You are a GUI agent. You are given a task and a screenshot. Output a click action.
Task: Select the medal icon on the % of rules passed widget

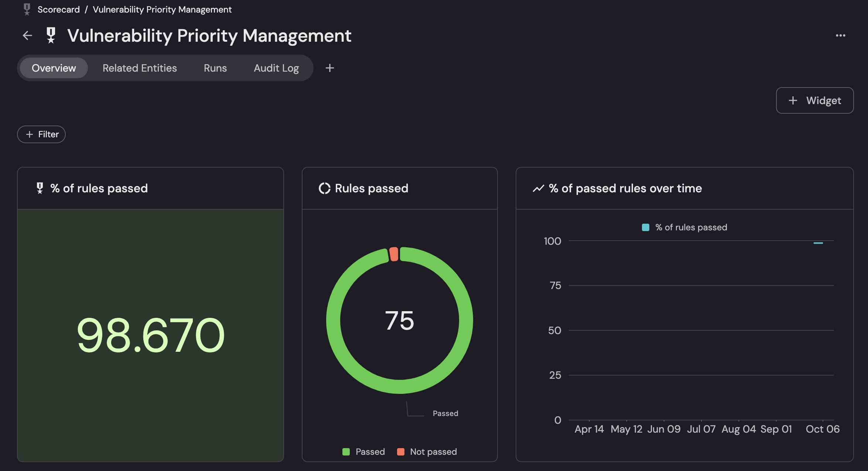pyautogui.click(x=40, y=188)
